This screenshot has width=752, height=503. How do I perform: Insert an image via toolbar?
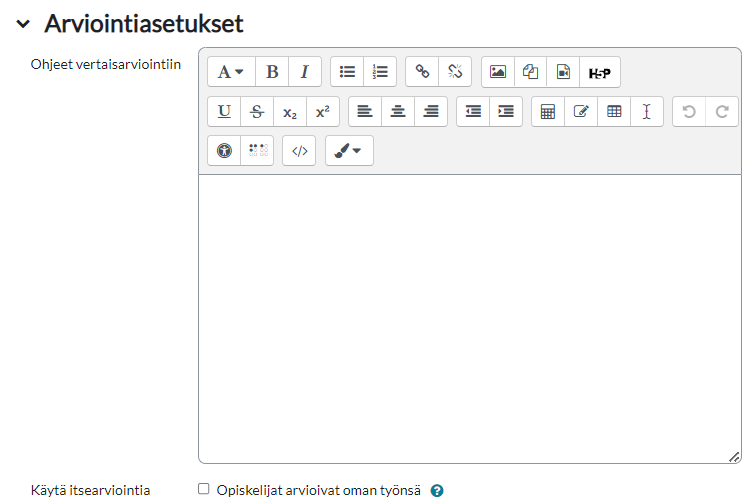(x=497, y=72)
